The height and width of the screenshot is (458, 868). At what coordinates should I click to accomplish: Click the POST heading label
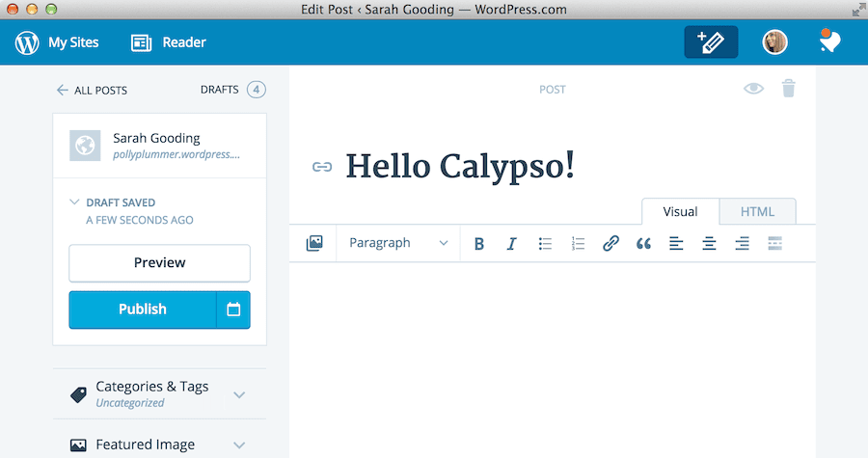[553, 90]
